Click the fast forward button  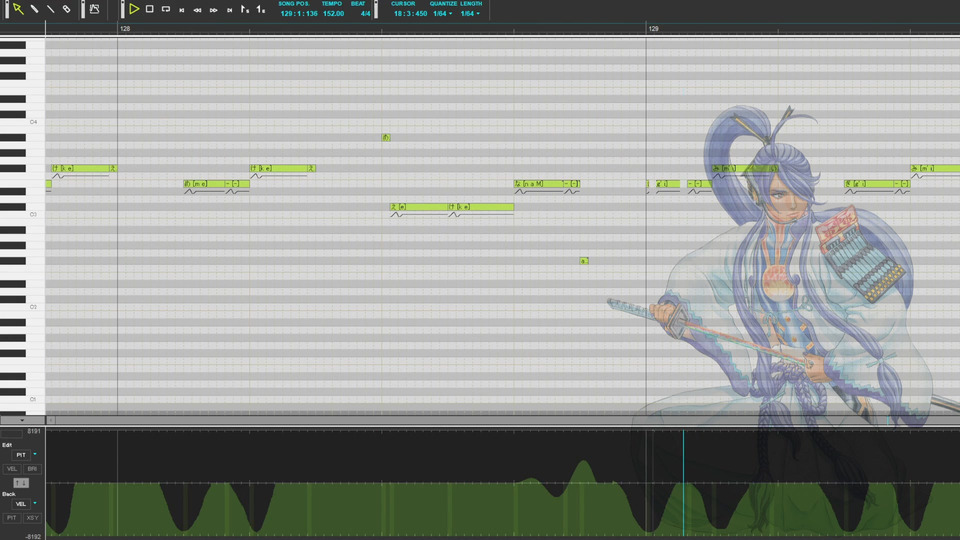214,10
